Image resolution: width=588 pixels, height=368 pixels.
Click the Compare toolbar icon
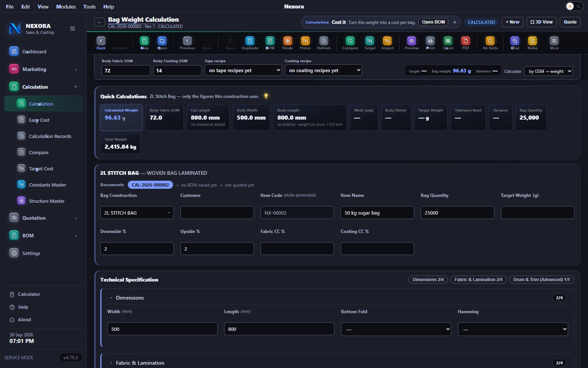click(350, 41)
